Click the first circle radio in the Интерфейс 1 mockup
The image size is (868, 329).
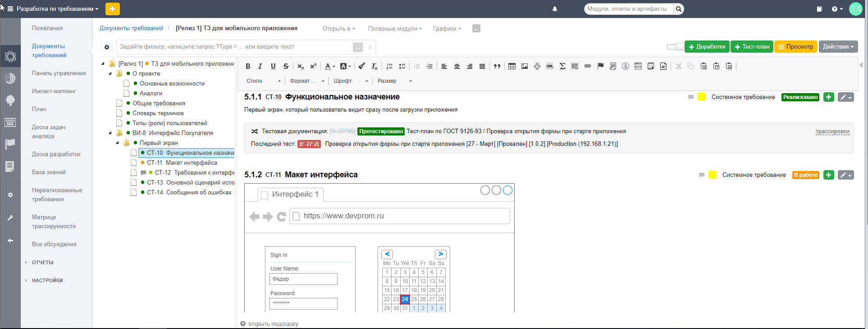[x=485, y=190]
